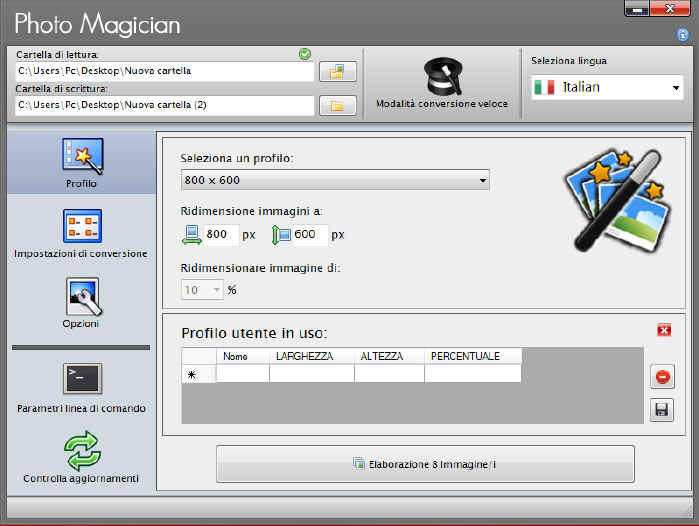Image resolution: width=699 pixels, height=526 pixels.
Task: Minimize the Photo Magician window
Action: [637, 8]
